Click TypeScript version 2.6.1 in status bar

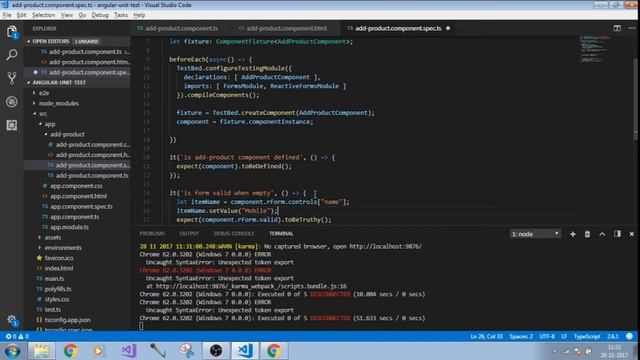[x=612, y=336]
